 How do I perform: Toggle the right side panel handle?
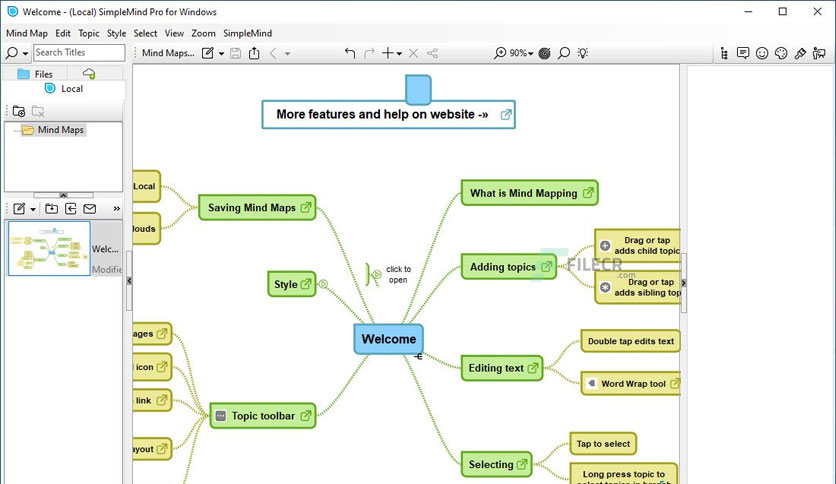coord(684,283)
